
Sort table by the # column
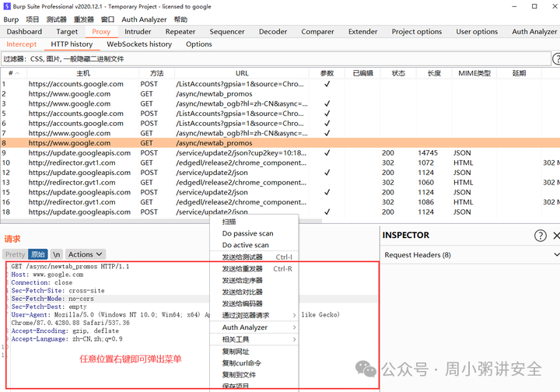click(13, 73)
